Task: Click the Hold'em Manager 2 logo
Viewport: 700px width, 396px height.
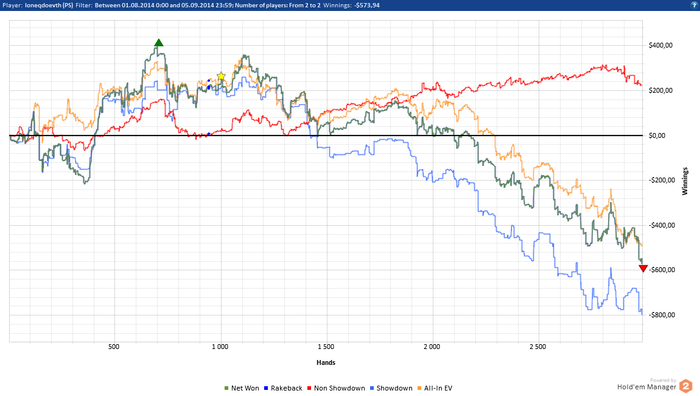Action: [655, 385]
